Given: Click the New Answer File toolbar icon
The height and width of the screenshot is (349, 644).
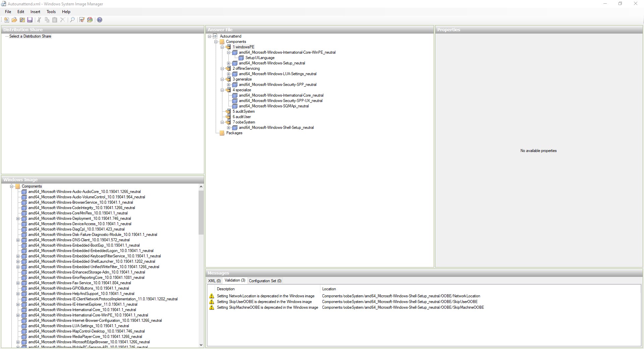Looking at the screenshot, I should pos(6,20).
